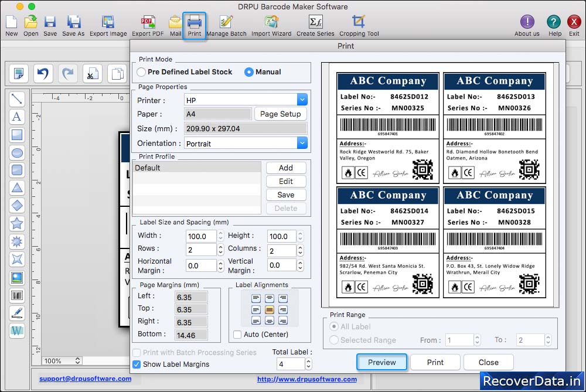Click the Print button beside Preview

click(x=435, y=362)
